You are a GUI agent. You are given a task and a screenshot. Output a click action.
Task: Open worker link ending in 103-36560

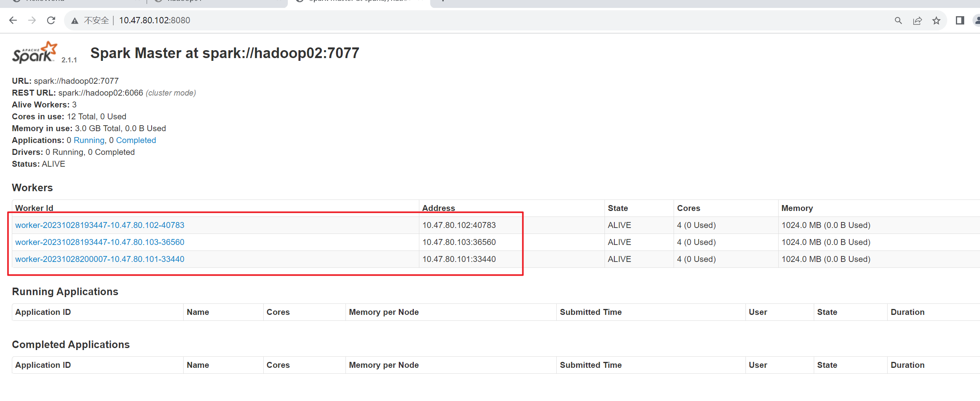(x=100, y=242)
